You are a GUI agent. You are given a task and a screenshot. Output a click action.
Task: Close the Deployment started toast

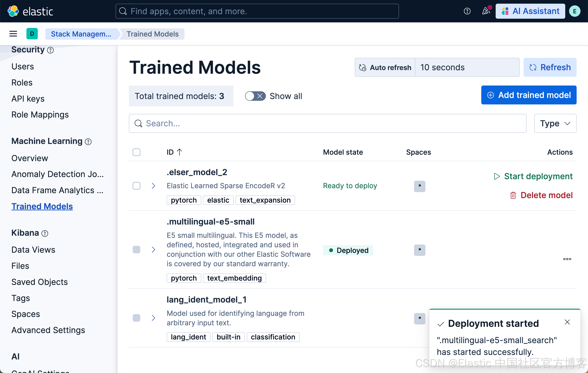coord(567,322)
